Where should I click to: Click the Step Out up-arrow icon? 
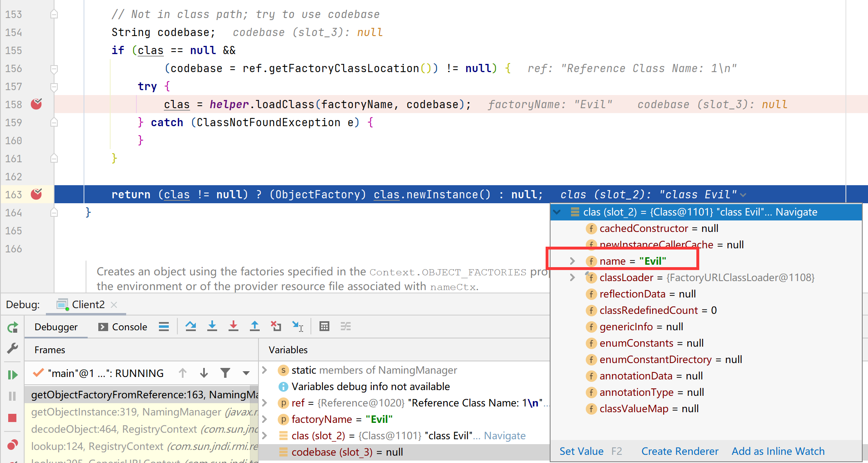[x=255, y=327]
